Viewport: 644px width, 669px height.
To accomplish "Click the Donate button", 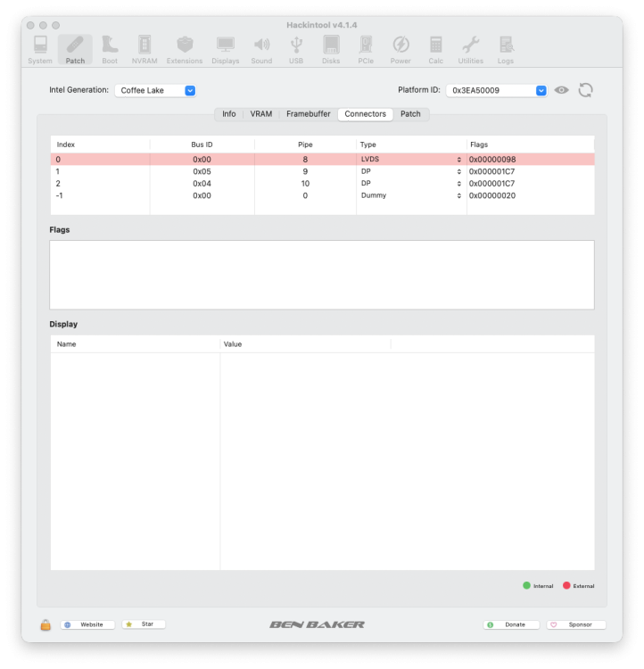I will (x=511, y=624).
